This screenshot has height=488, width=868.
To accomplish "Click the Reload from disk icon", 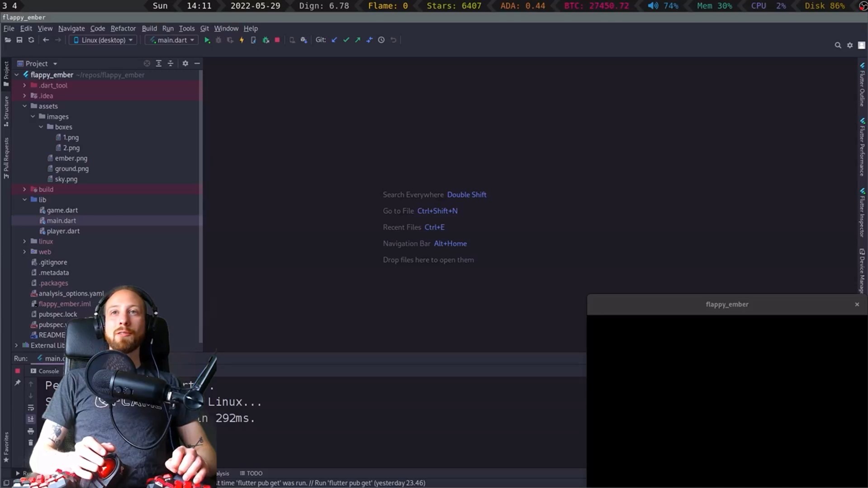I will pyautogui.click(x=31, y=40).
